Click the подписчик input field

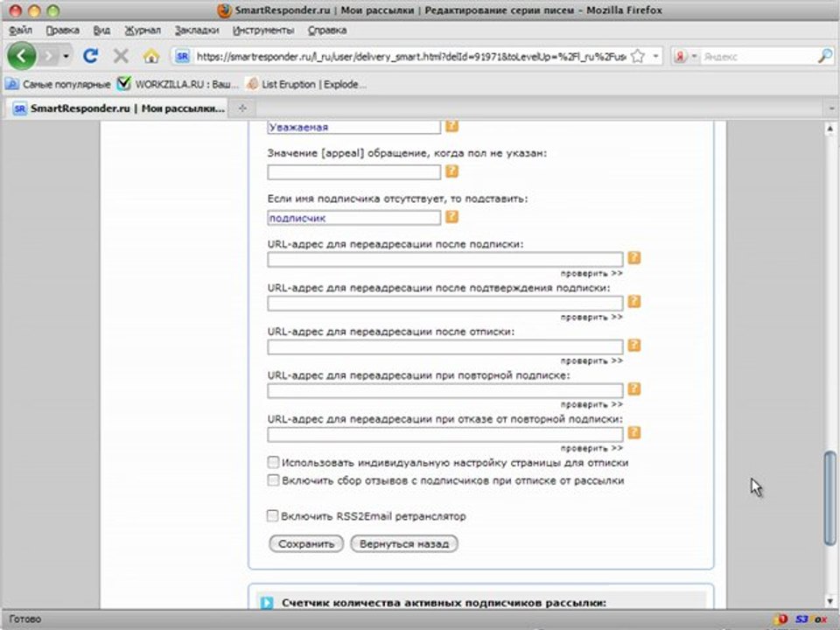[x=354, y=218]
